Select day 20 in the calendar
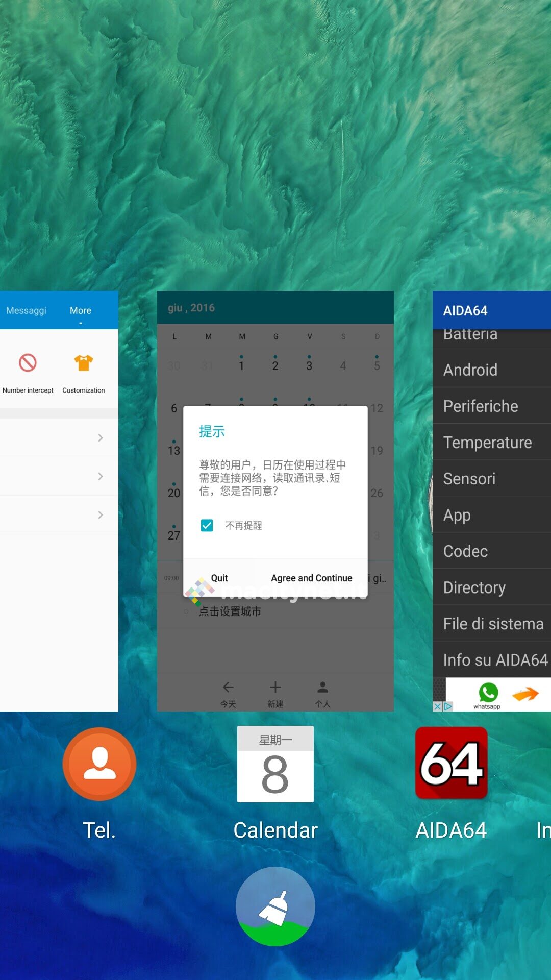551x980 pixels. pos(174,493)
